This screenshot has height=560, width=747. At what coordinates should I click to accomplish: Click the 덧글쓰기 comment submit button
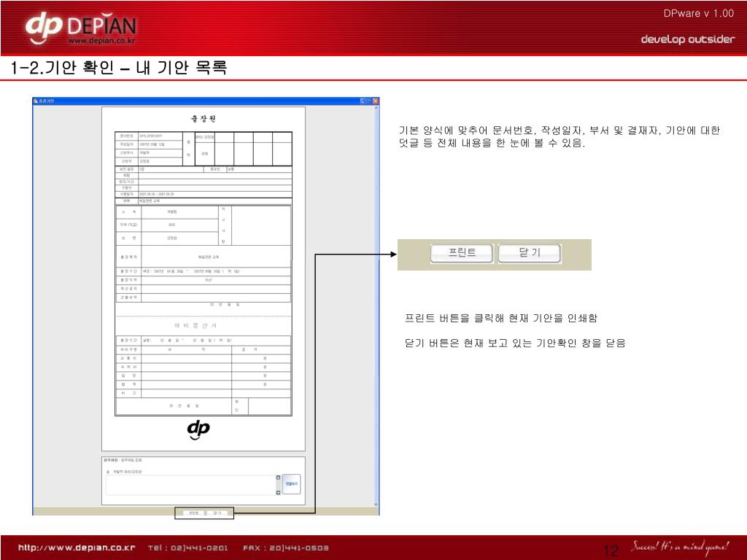pyautogui.click(x=291, y=484)
